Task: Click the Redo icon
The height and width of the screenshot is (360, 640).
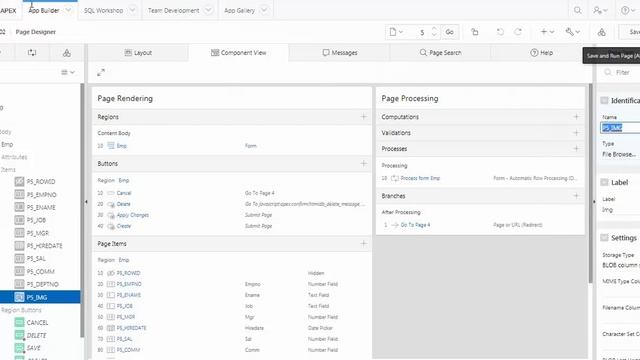Action: click(x=518, y=32)
